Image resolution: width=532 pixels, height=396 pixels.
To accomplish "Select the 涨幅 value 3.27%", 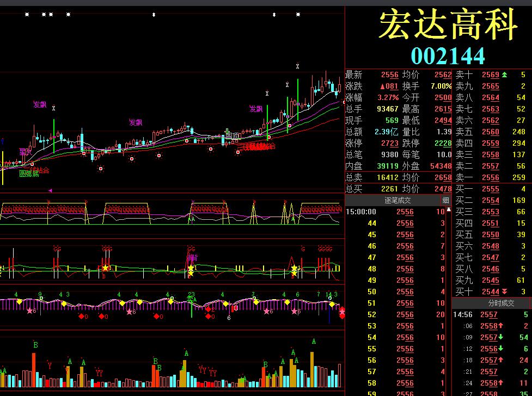I will (388, 98).
